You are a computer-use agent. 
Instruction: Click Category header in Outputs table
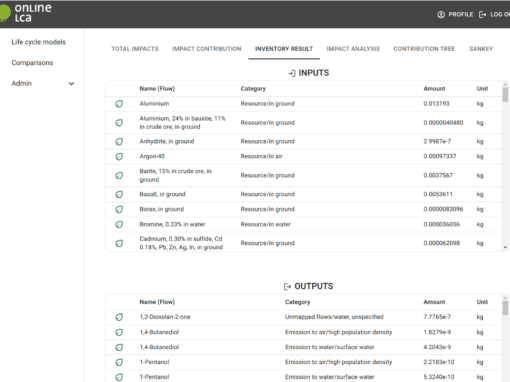[297, 302]
